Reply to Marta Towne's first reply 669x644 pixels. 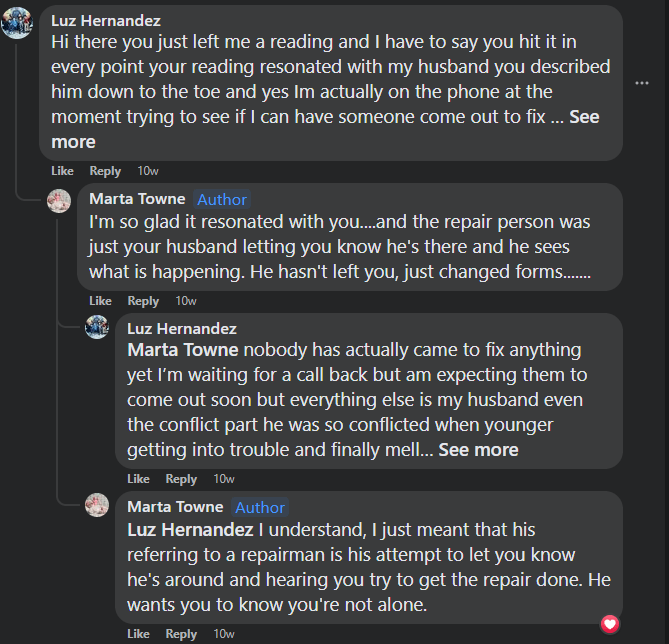[x=143, y=301]
